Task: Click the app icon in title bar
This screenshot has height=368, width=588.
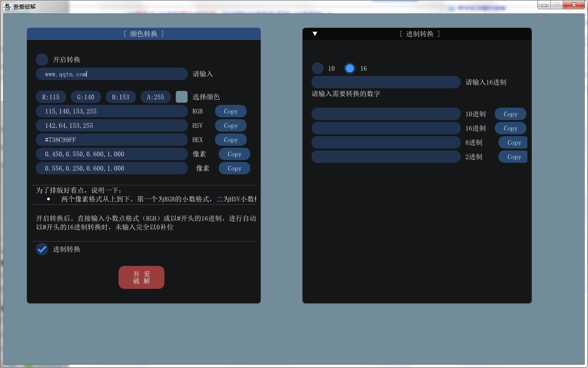Action: [x=7, y=6]
